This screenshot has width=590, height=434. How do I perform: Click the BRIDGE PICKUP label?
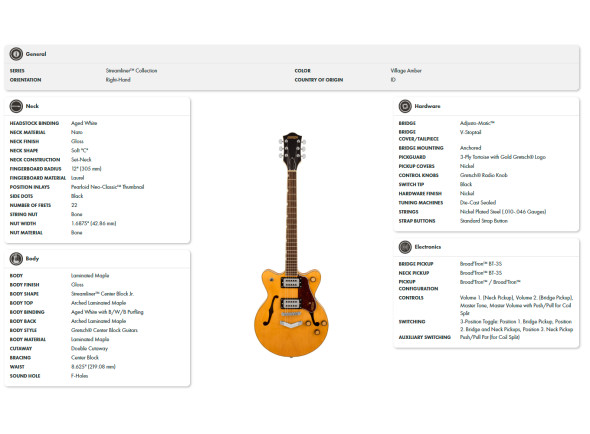[416, 264]
